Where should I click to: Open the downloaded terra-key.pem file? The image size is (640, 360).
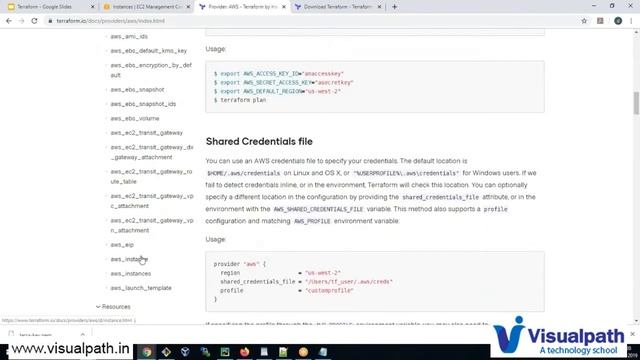pyautogui.click(x=35, y=335)
